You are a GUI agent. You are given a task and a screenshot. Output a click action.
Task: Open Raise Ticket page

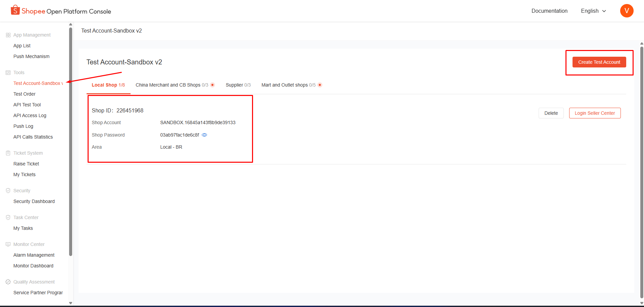(27, 164)
